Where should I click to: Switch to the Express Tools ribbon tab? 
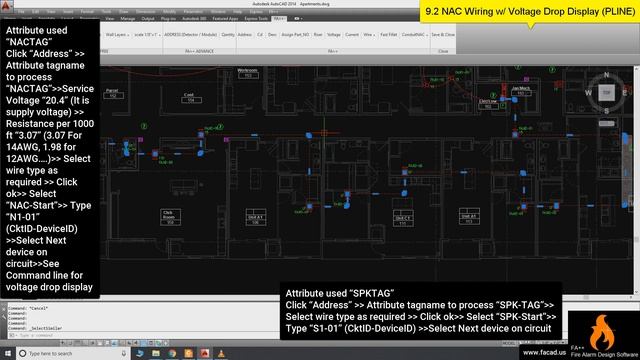256,19
